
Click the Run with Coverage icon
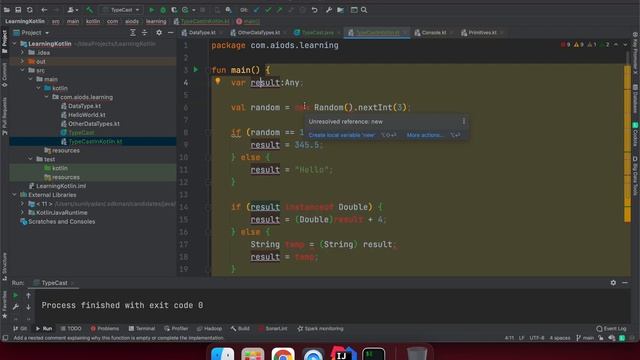click(x=174, y=10)
